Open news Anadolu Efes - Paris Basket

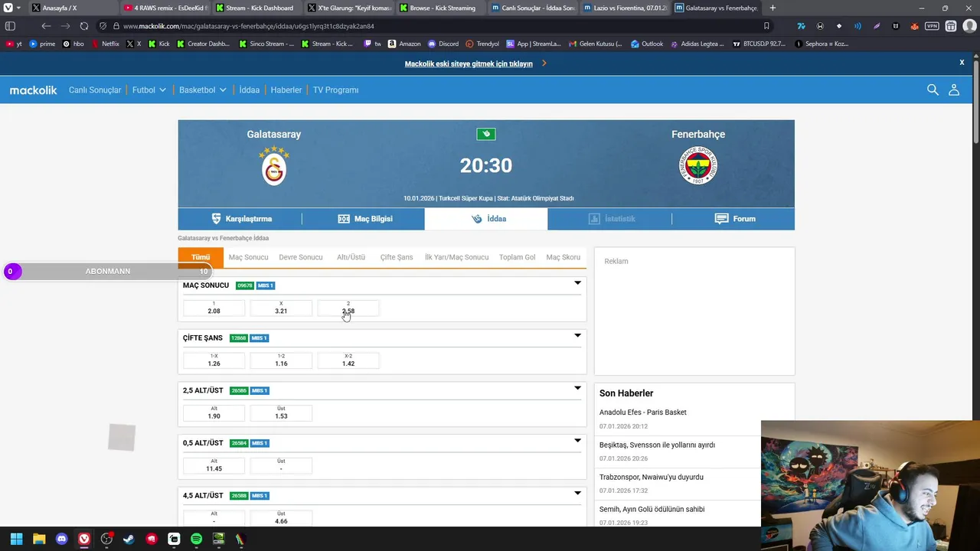coord(643,412)
